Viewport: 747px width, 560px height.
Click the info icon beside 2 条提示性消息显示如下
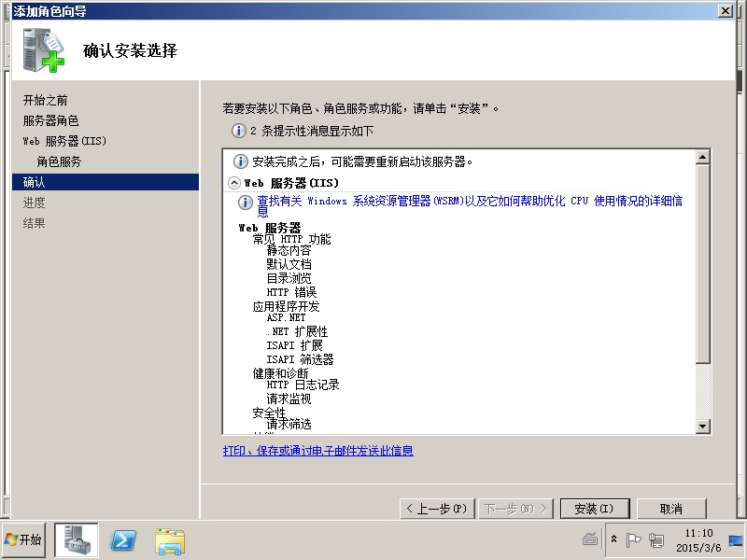tap(238, 131)
